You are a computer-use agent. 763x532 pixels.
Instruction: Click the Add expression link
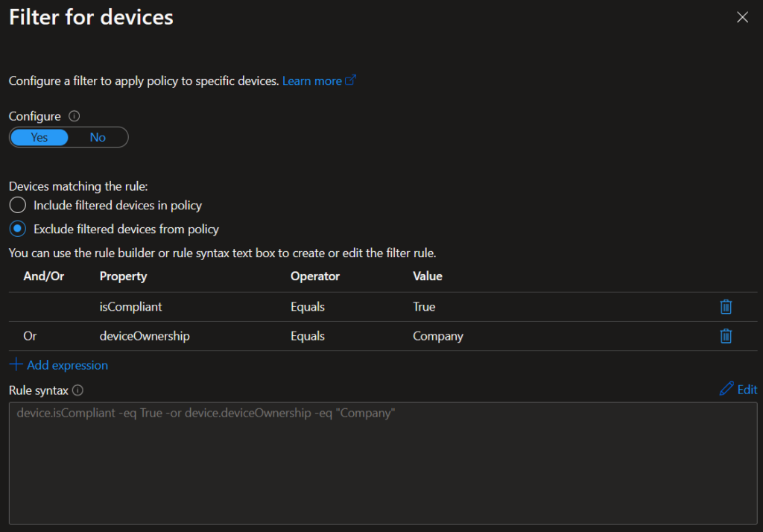[67, 365]
